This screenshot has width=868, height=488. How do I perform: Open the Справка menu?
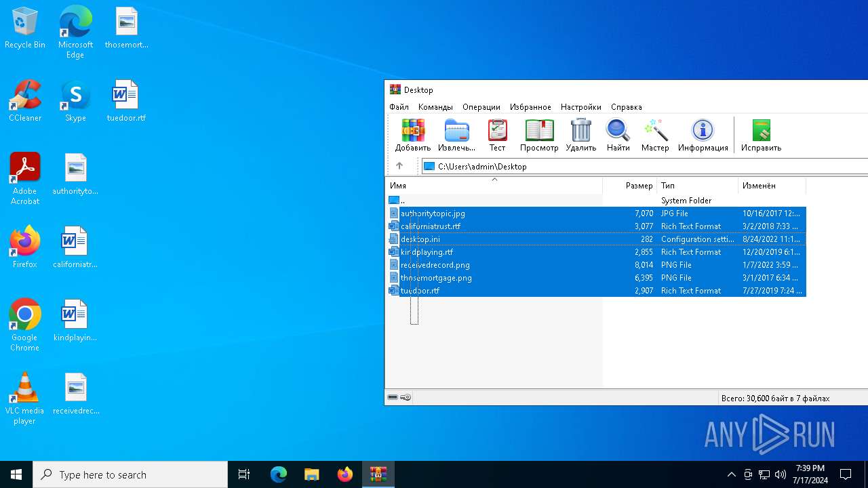click(627, 107)
